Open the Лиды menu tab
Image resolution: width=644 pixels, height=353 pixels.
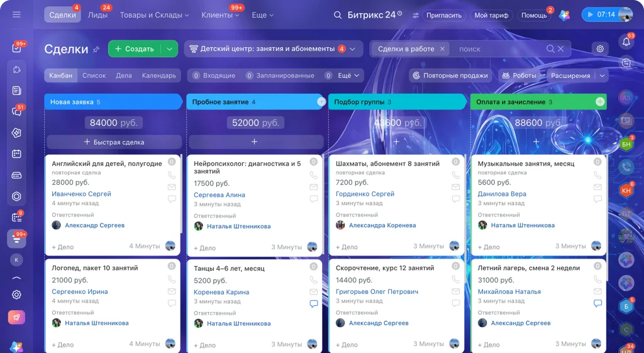click(x=97, y=15)
